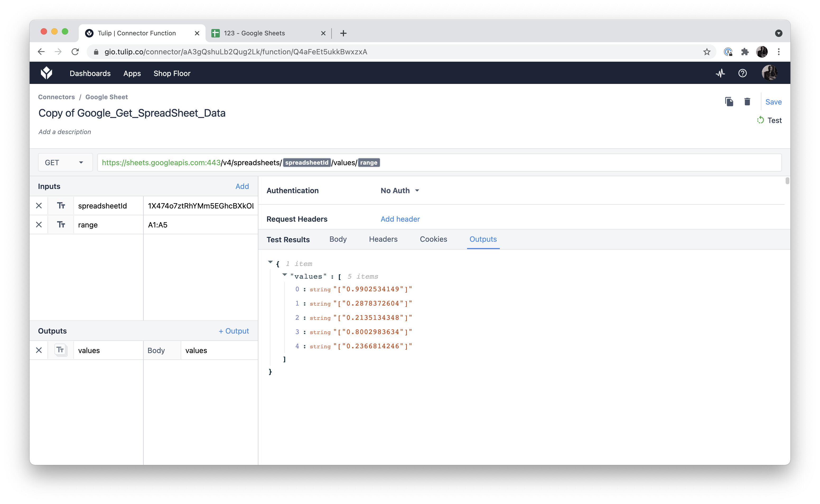Switch to the Body results tab
The height and width of the screenshot is (504, 820).
click(x=338, y=239)
